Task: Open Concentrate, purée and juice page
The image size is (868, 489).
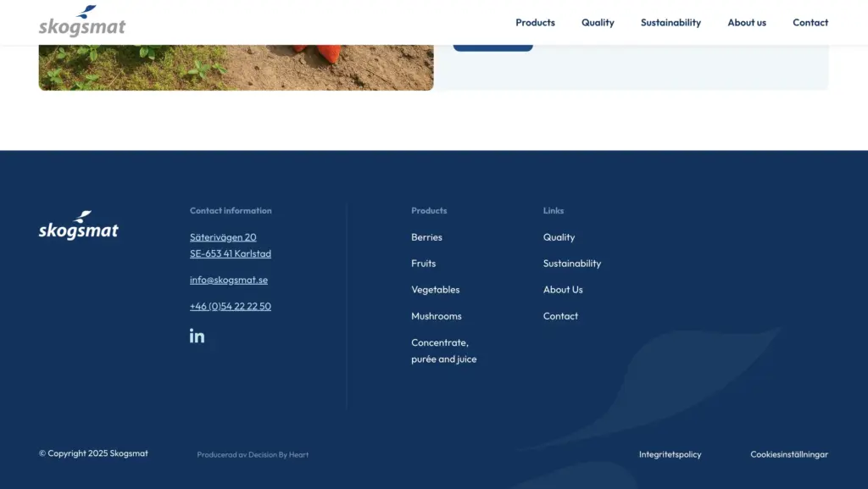Action: [443, 350]
